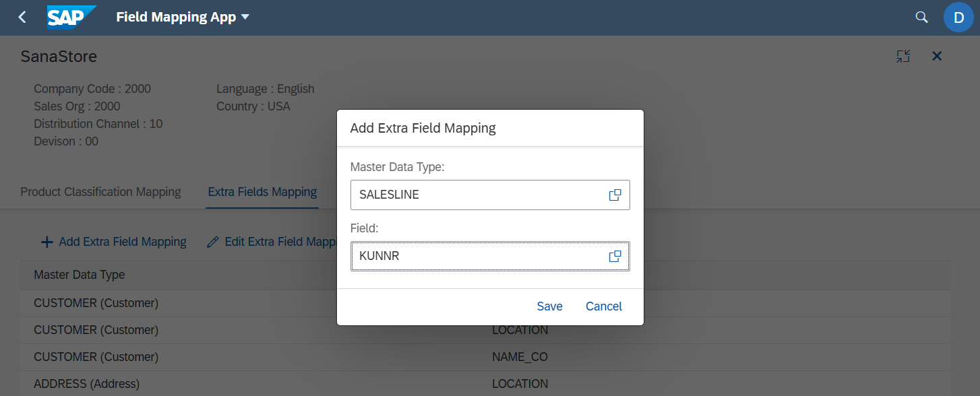The height and width of the screenshot is (396, 980).
Task: Go back using the header arrow
Action: [22, 17]
